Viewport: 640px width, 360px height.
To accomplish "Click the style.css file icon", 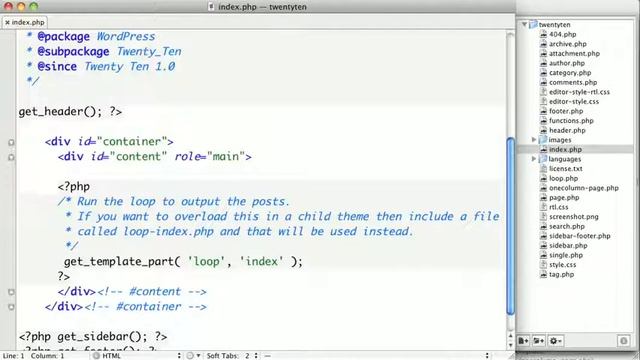I will pyautogui.click(x=543, y=264).
